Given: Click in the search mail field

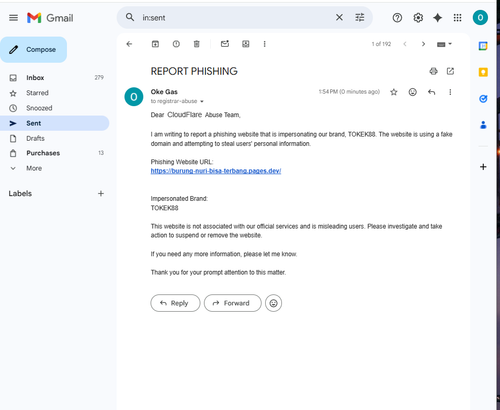Looking at the screenshot, I should 235,18.
